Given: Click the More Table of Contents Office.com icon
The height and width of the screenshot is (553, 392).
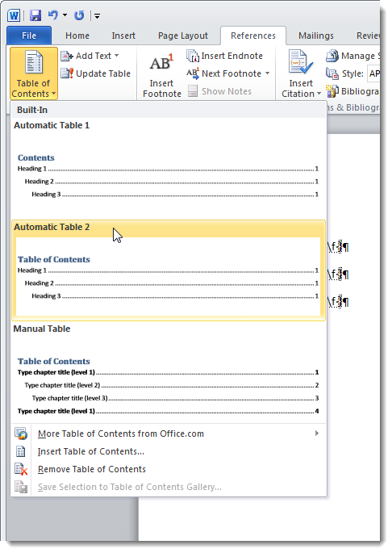Looking at the screenshot, I should pos(21,434).
